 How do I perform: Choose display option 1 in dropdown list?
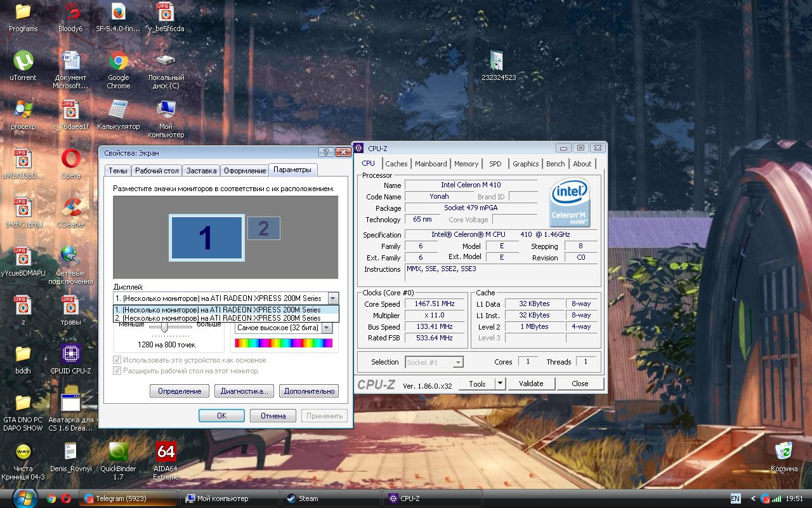pos(226,310)
